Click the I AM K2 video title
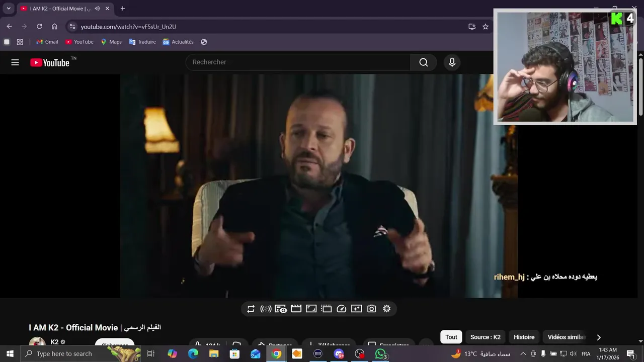Screen dimensions: 644x362 tap(95, 328)
